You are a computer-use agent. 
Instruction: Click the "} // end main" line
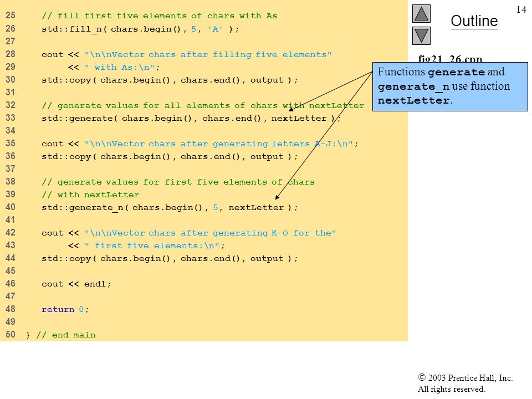(61, 335)
